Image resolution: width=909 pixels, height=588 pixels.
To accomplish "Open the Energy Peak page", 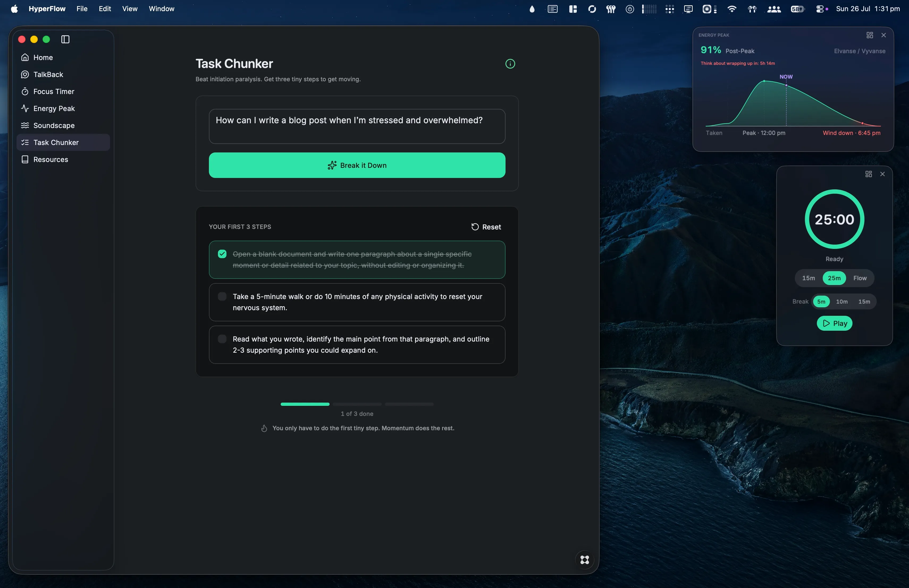I will (x=63, y=108).
